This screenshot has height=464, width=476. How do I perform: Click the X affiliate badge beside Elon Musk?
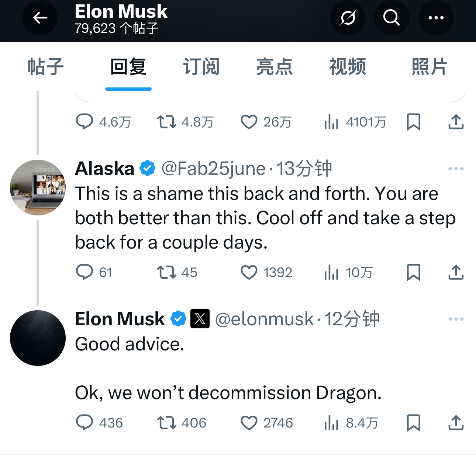tap(200, 319)
